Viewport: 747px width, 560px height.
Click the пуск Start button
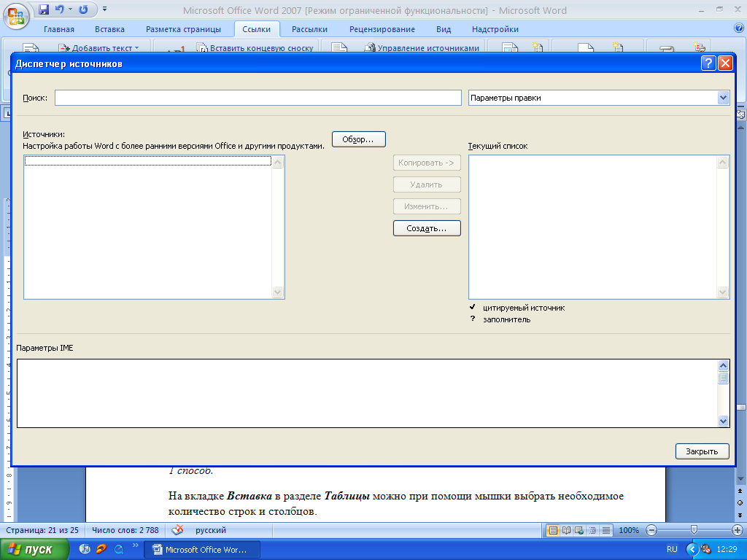(34, 550)
